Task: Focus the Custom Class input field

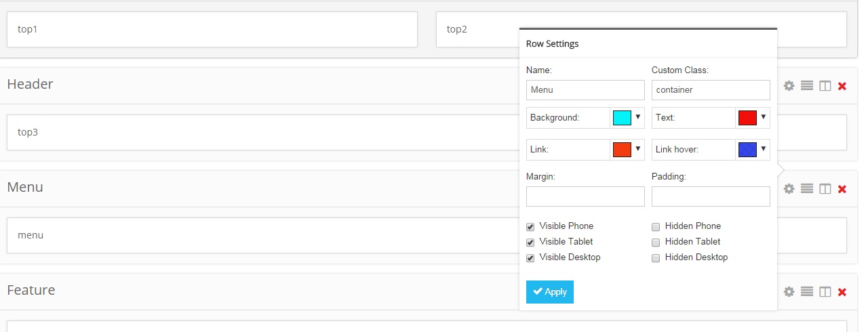Action: pos(711,90)
